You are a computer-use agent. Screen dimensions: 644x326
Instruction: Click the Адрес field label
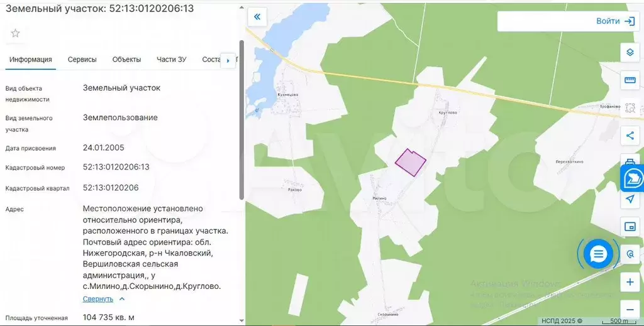[14, 209]
